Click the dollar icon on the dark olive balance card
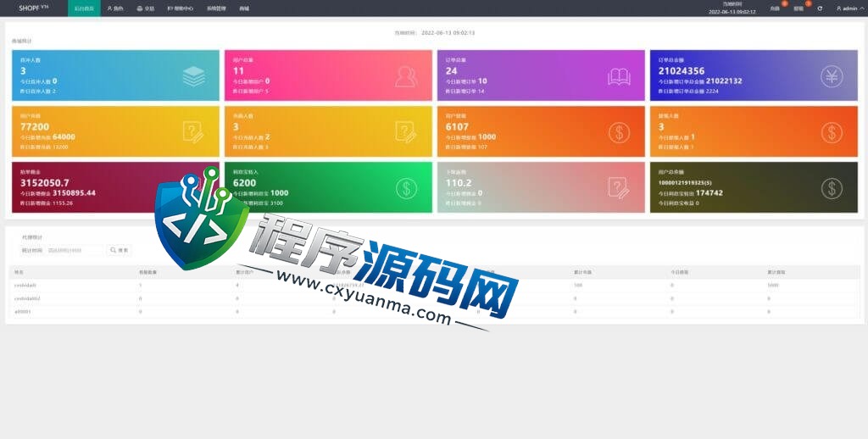 [x=832, y=188]
